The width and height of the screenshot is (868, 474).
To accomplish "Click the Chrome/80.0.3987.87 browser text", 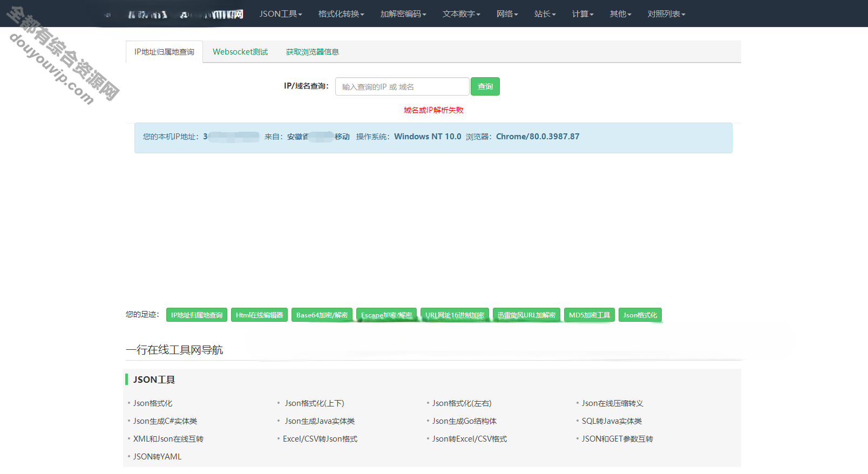I will pyautogui.click(x=538, y=137).
